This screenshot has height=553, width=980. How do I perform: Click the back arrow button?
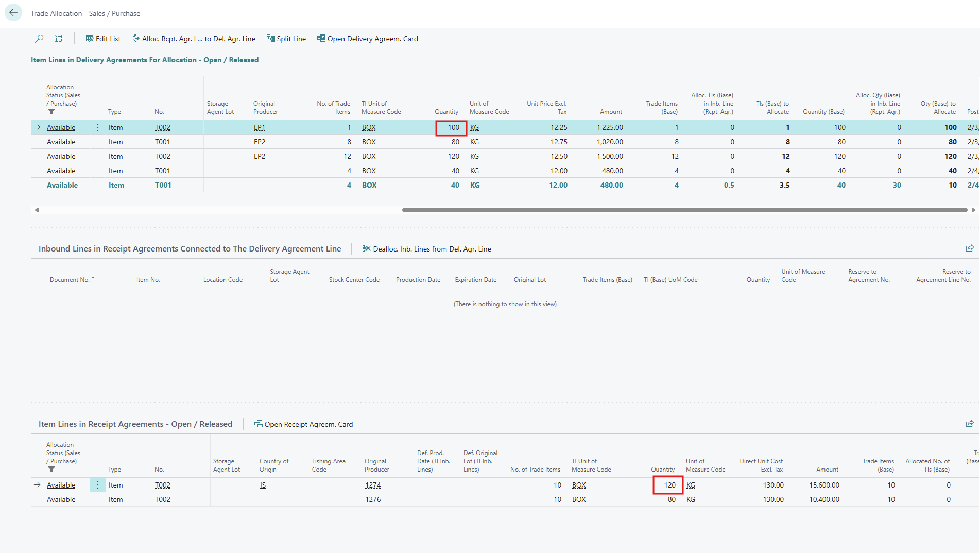pyautogui.click(x=13, y=13)
